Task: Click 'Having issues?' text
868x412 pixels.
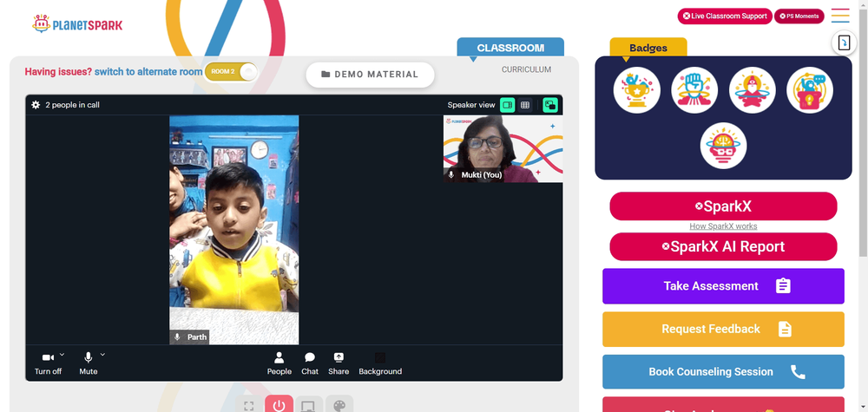Action: 58,71
